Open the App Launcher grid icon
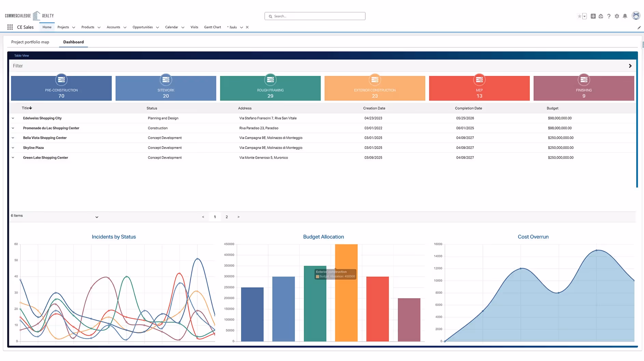The height and width of the screenshot is (361, 644). click(10, 27)
